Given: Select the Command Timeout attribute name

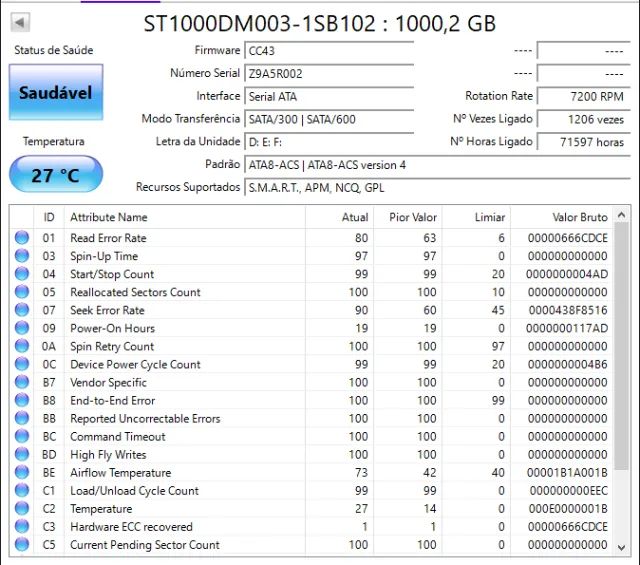Looking at the screenshot, I should pyautogui.click(x=118, y=437).
